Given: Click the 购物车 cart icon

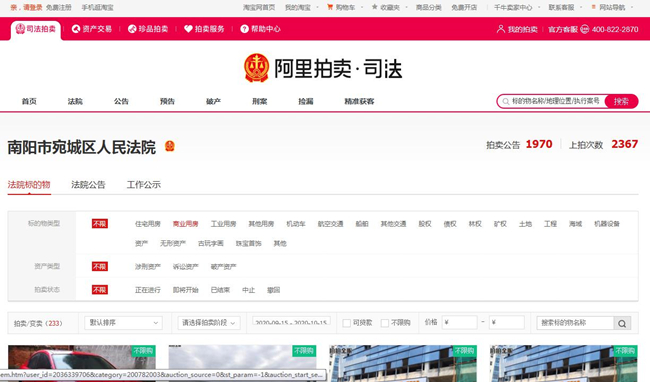Looking at the screenshot, I should click(x=330, y=7).
